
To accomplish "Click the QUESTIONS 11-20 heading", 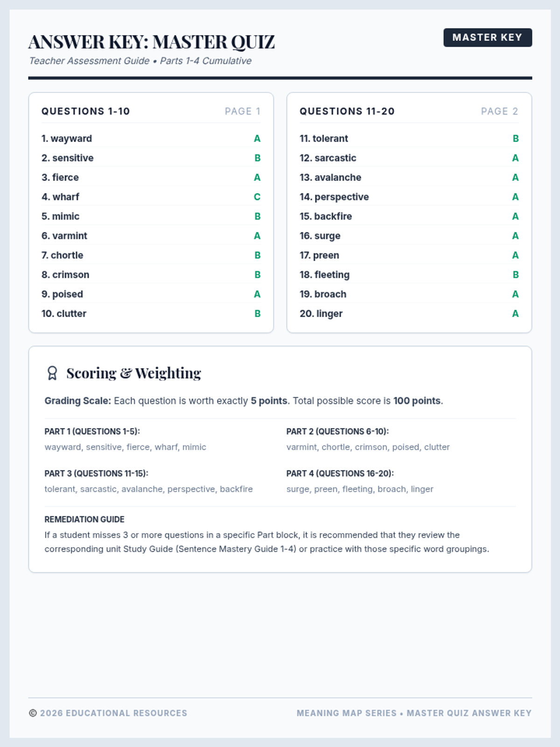I will click(347, 111).
